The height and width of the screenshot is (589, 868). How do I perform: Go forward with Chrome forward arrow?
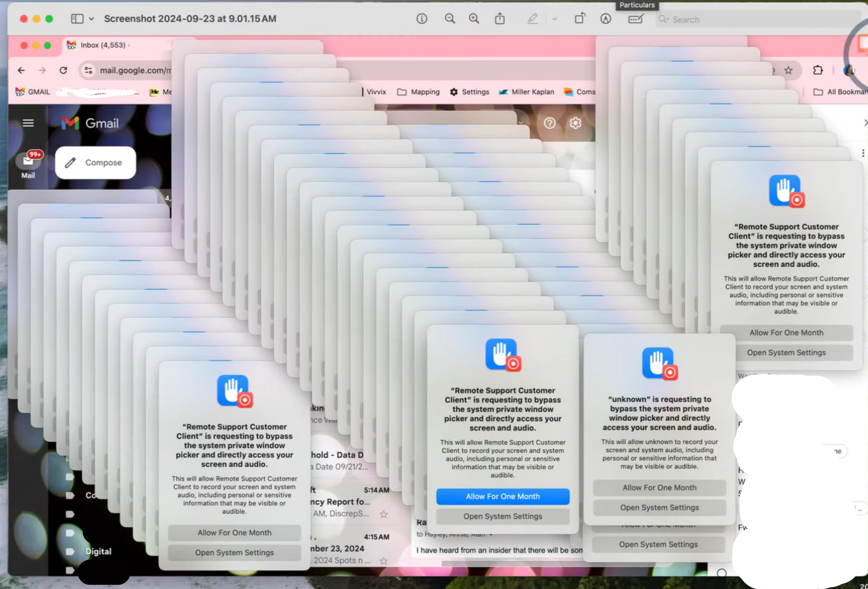pos(42,70)
